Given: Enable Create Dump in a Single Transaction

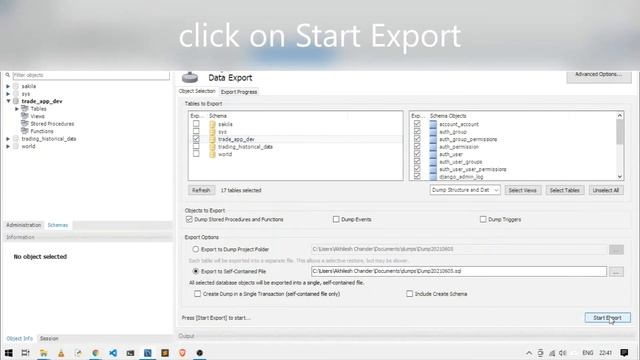Looking at the screenshot, I should tap(198, 293).
